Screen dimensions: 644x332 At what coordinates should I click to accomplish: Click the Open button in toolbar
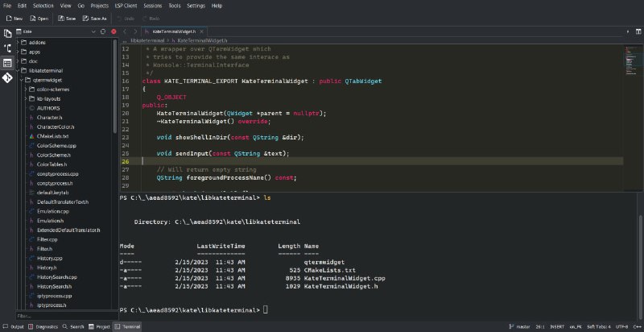tap(39, 18)
